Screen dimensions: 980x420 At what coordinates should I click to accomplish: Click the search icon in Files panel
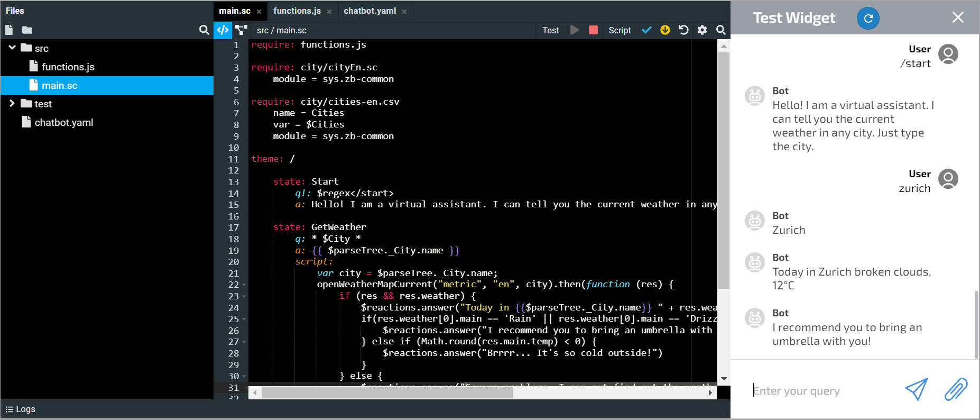204,30
